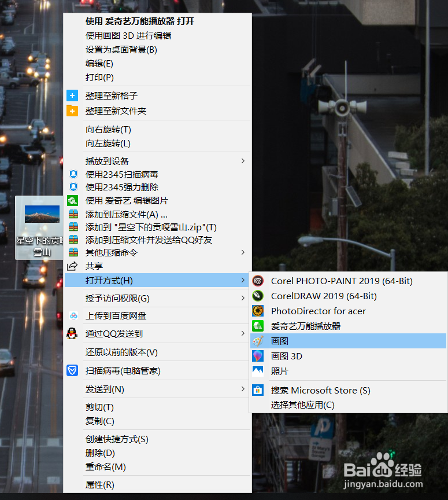Click the 爱奇艺万能播放器 green icon in submenu
Image resolution: width=448 pixels, height=500 pixels.
pyautogui.click(x=258, y=326)
